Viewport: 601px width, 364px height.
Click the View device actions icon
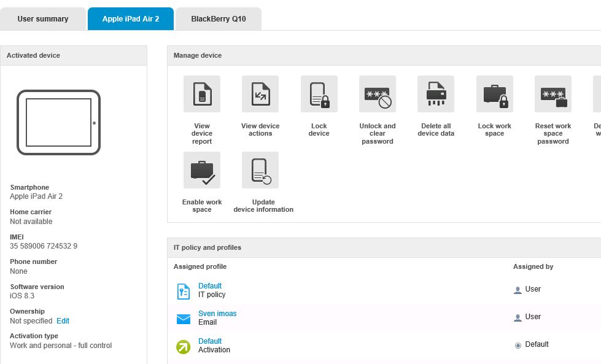[260, 94]
